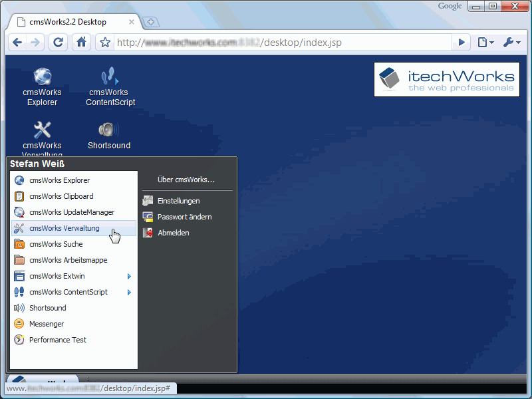Viewport: 532px width, 399px height.
Task: Click the folder icon beside cmsWorks Arbeitsmappe
Action: coord(19,260)
